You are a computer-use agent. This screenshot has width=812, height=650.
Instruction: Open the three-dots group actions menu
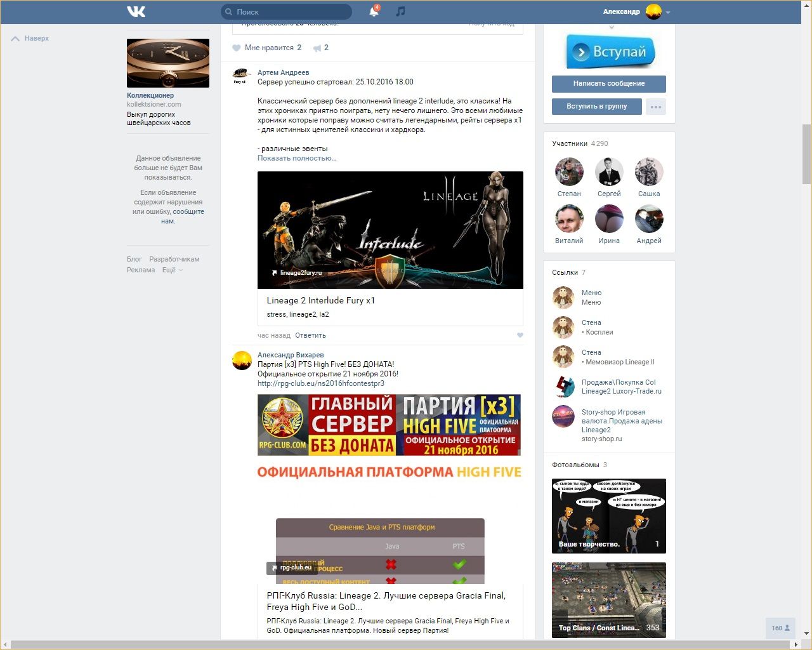(x=656, y=107)
